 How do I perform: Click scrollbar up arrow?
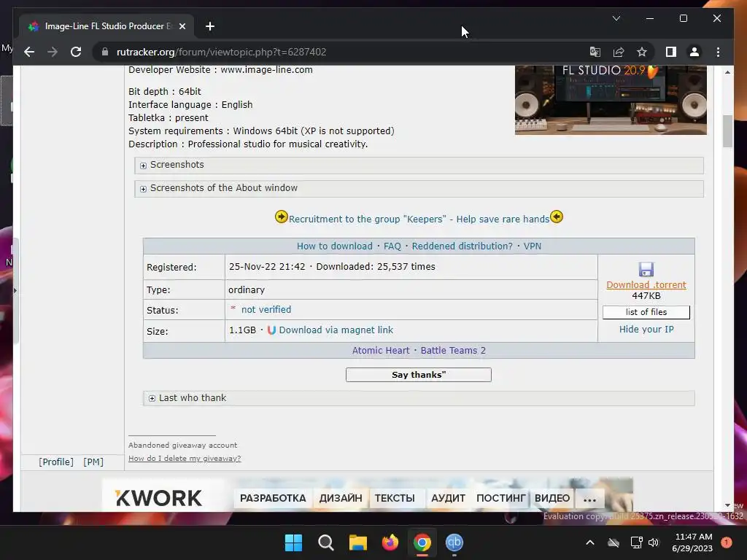click(727, 72)
